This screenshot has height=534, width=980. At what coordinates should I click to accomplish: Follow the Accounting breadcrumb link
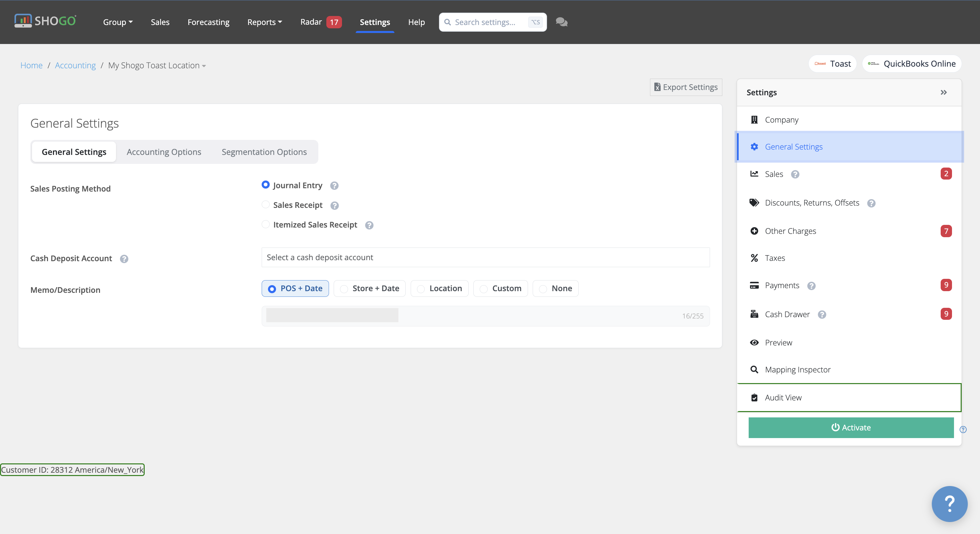click(x=75, y=65)
